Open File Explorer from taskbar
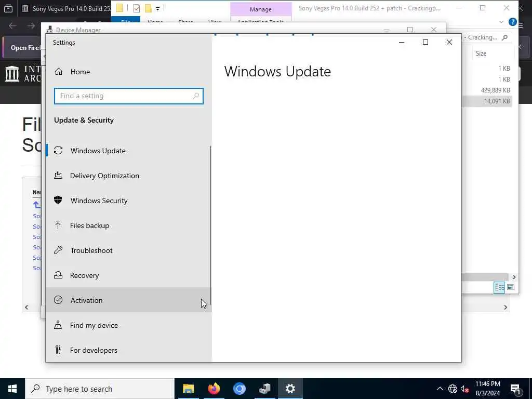532x399 pixels. tap(188, 389)
